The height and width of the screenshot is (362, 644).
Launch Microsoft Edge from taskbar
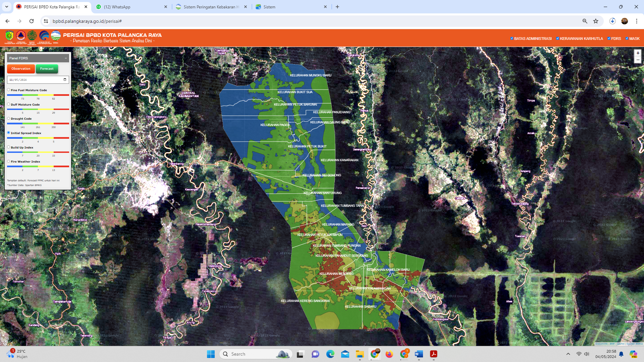330,354
